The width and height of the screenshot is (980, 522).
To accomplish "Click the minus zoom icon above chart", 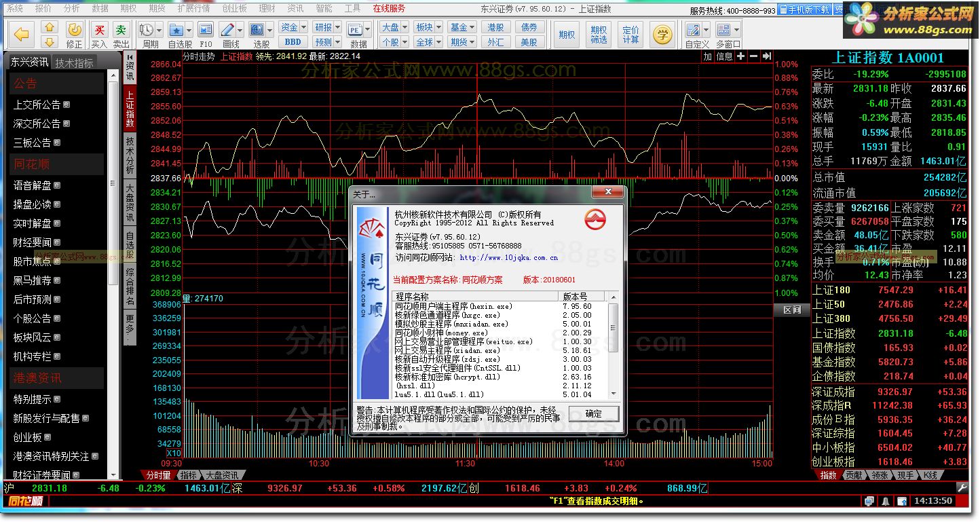I will tap(753, 56).
